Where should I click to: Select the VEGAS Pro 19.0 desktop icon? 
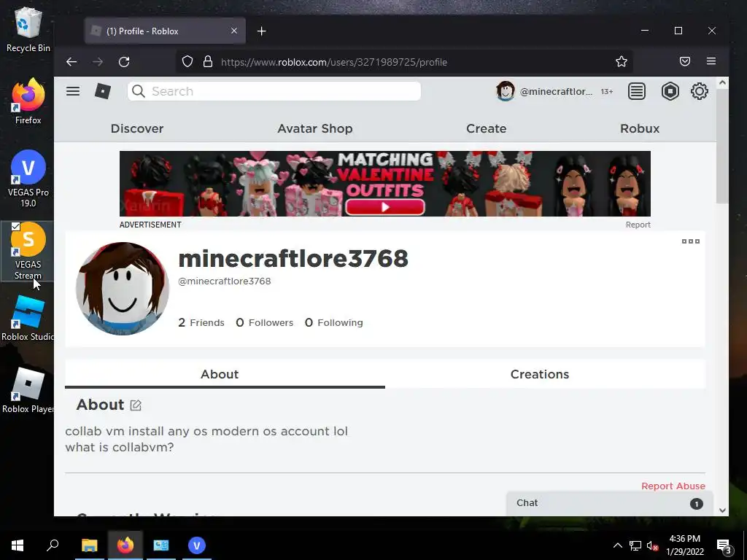28,179
